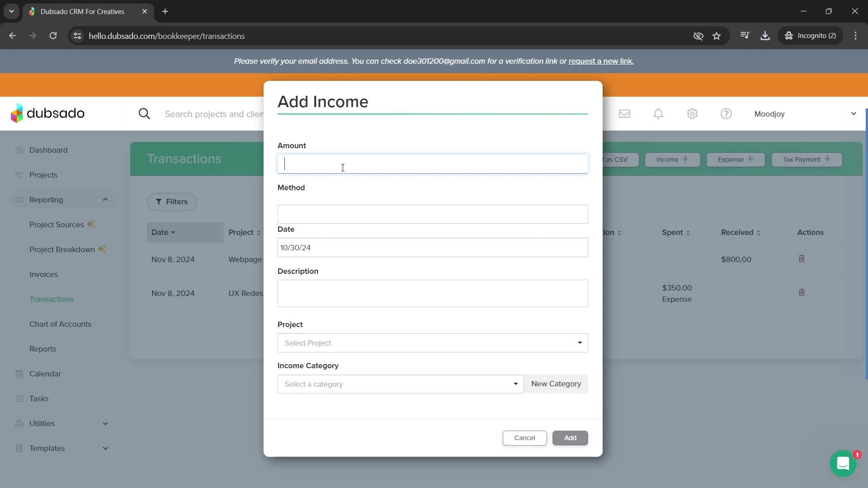868x488 pixels.
Task: Open Projects in the sidebar
Action: point(43,175)
